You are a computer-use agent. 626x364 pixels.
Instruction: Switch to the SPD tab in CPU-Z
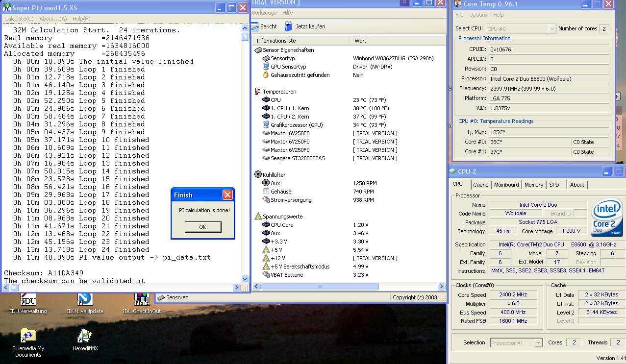pos(554,185)
